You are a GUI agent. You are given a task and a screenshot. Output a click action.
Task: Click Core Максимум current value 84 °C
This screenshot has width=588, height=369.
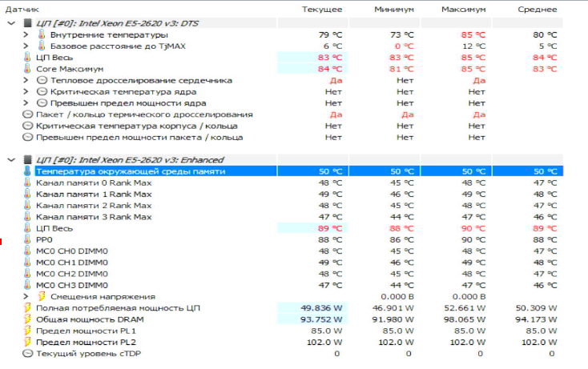click(x=330, y=69)
